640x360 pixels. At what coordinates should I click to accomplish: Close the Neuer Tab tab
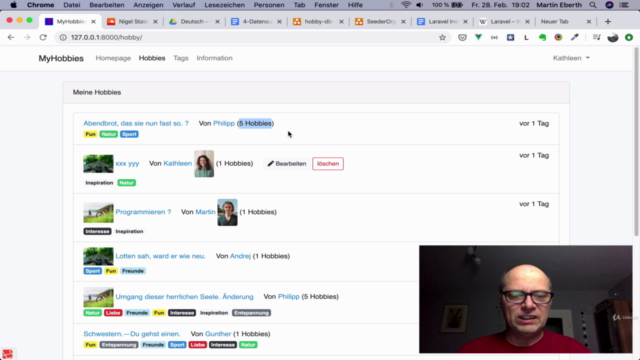pos(589,21)
